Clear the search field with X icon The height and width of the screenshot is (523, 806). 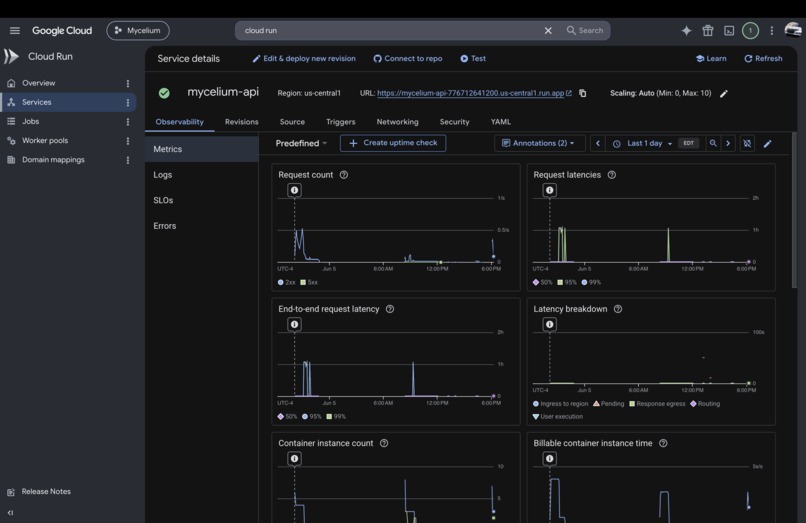[x=548, y=31]
